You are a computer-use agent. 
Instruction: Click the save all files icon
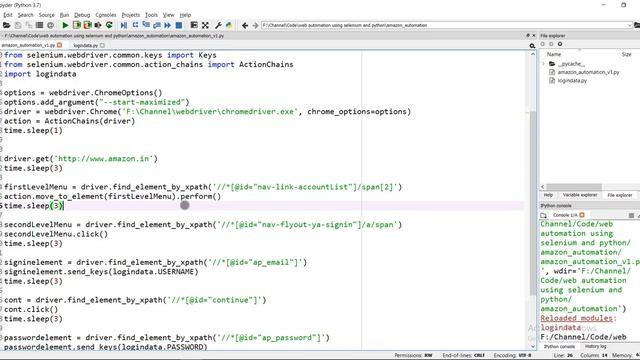[29, 25]
